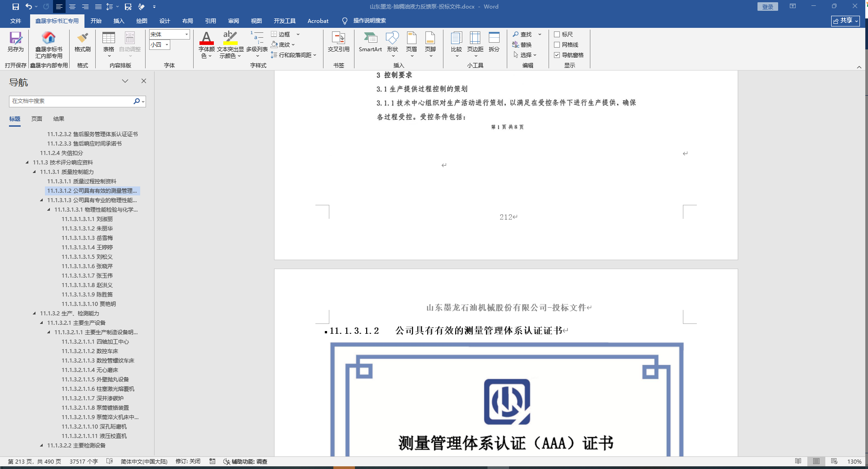Open the Acrobat ribbon tab

pos(318,21)
